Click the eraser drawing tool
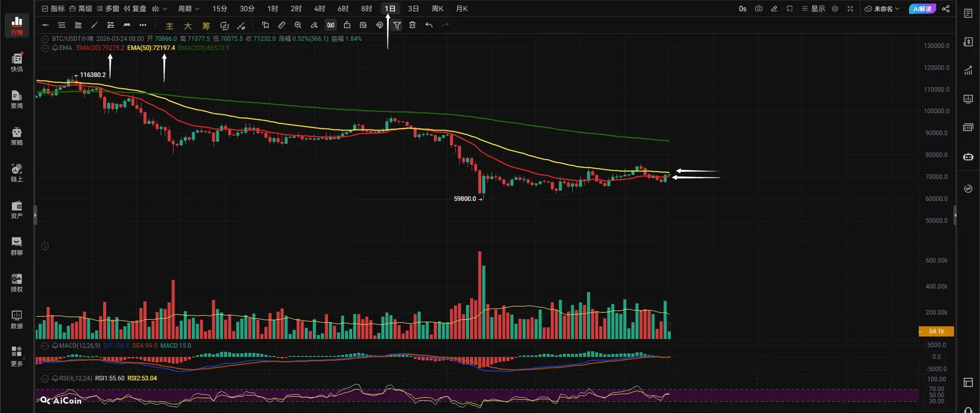This screenshot has height=413, width=980. [x=314, y=25]
